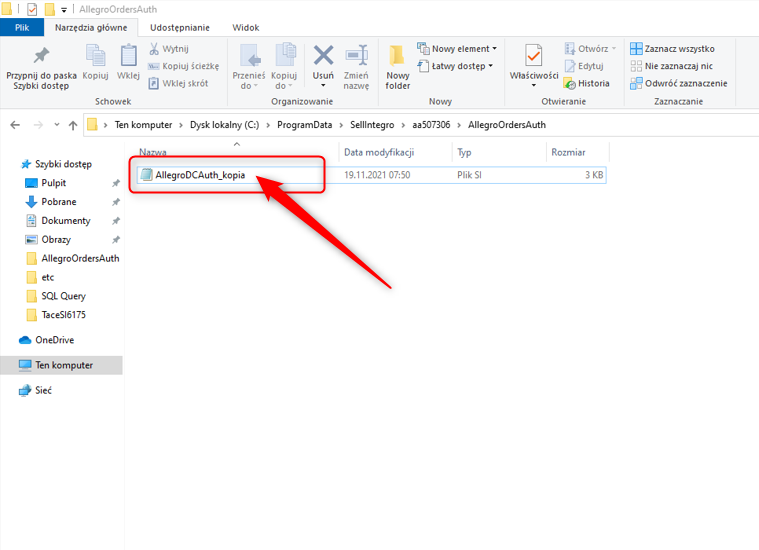The image size is (759, 550).
Task: Switch to Narzędzia główne tab
Action: 91,28
